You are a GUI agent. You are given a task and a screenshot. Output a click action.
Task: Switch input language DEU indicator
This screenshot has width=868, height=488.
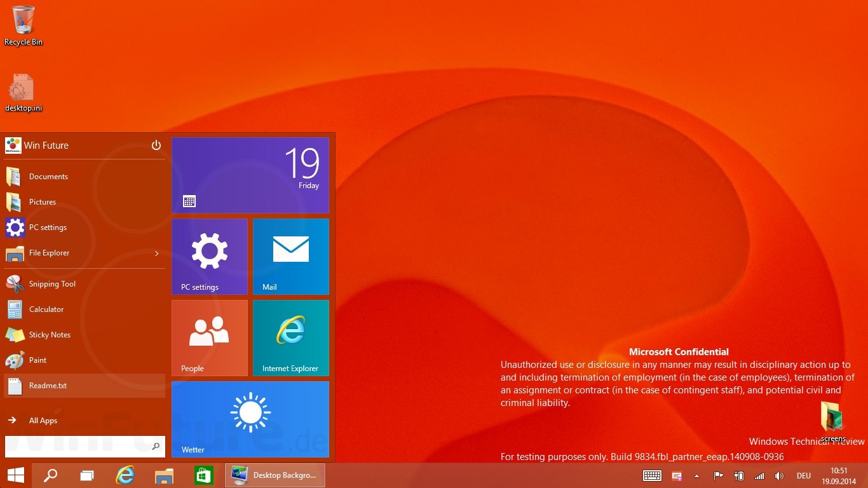[803, 476]
